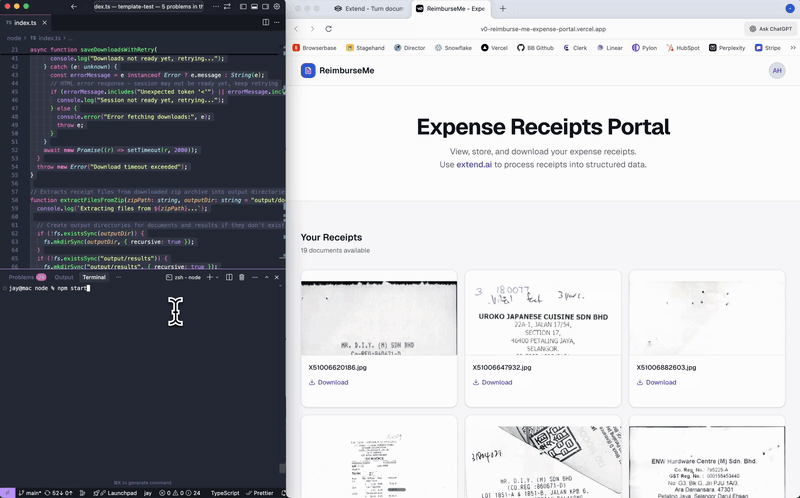Open editor settings gear icon
Screen dimensions: 800x498
click(277, 7)
